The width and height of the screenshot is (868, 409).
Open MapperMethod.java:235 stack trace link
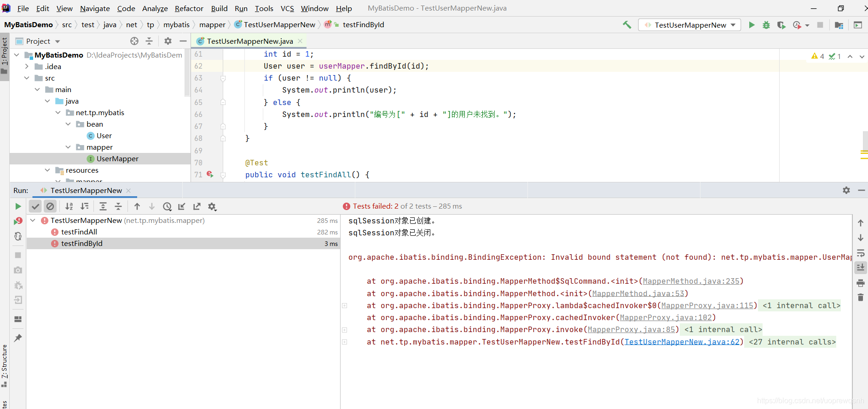pos(691,281)
